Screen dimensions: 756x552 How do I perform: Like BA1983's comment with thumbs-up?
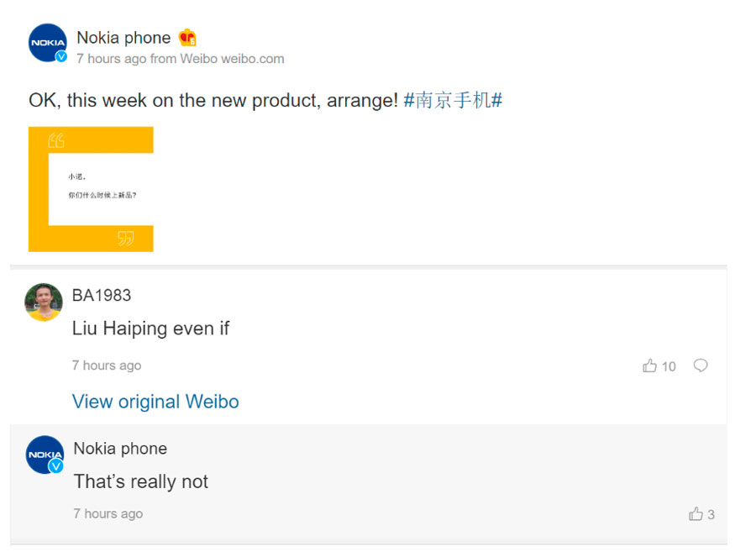[649, 365]
